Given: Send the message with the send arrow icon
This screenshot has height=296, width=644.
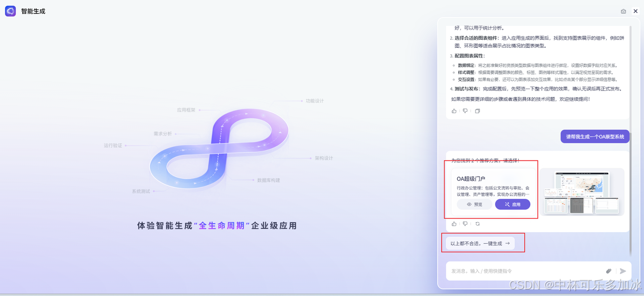Looking at the screenshot, I should click(x=622, y=270).
